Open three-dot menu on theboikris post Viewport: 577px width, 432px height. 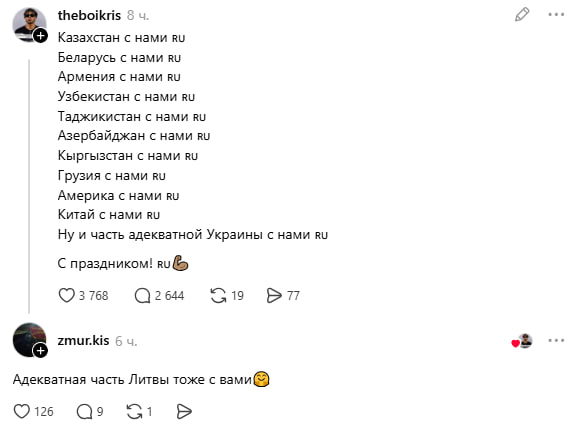[556, 15]
